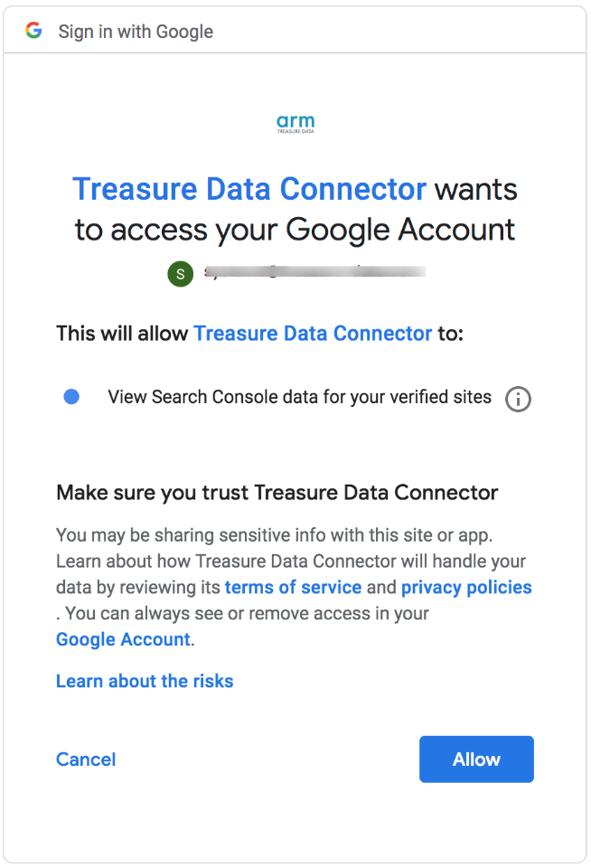Screen dimensions: 591x868
Task: Open the Search Console permission info icon
Action: point(518,399)
